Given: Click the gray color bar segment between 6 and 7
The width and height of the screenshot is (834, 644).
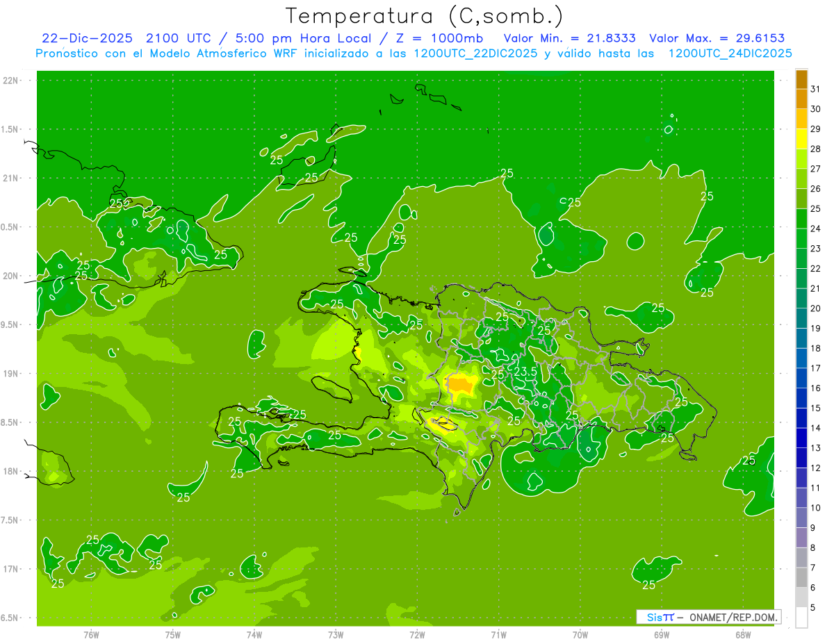Looking at the screenshot, I should (801, 577).
